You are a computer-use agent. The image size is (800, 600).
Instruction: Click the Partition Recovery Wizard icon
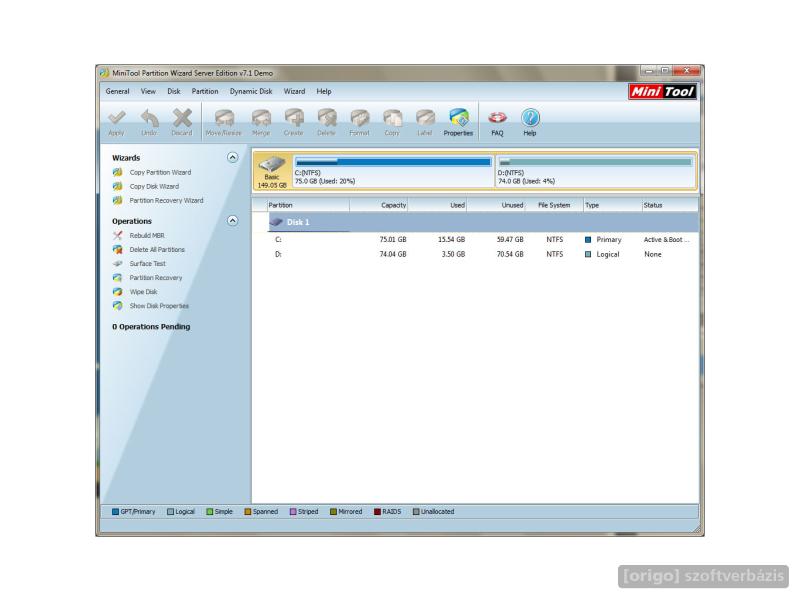(x=117, y=201)
